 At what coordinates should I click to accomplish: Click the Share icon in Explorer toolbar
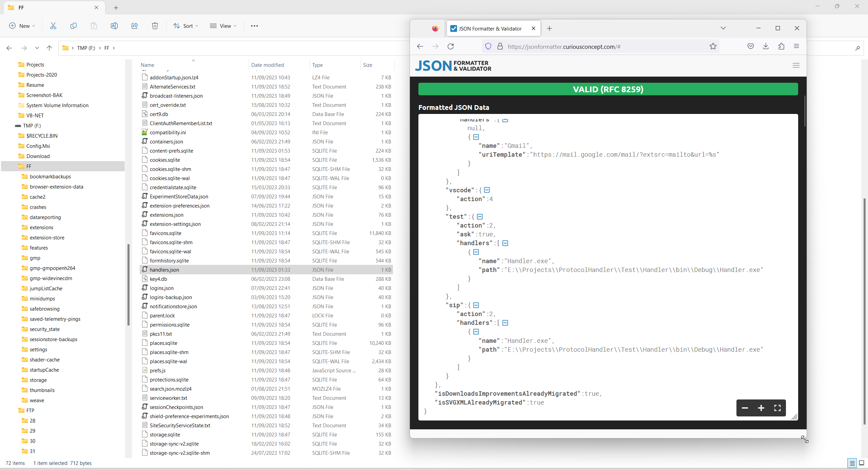tap(135, 26)
